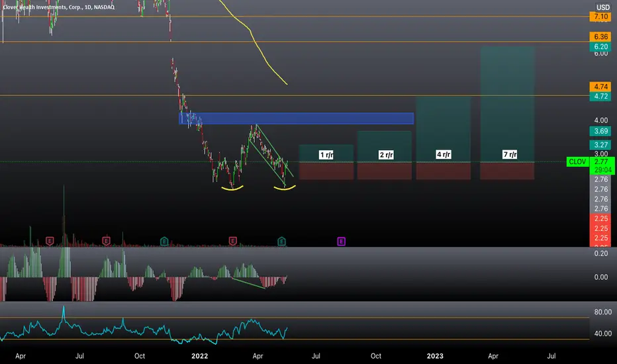Click the 4.00 price axis value
Screen dimensions: 617x364
tap(601, 120)
